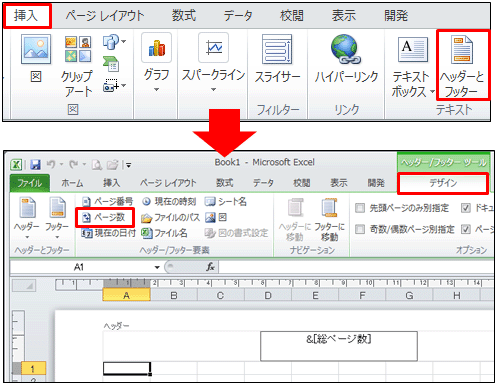Viewport: 496px width, 385px height.
Task: Click the Select All corner button
Action: click(24, 286)
